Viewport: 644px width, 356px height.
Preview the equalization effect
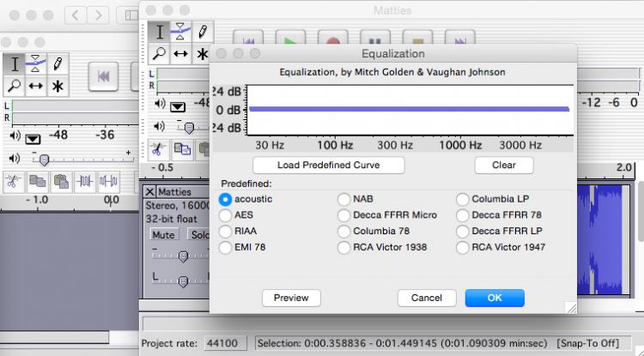click(291, 299)
